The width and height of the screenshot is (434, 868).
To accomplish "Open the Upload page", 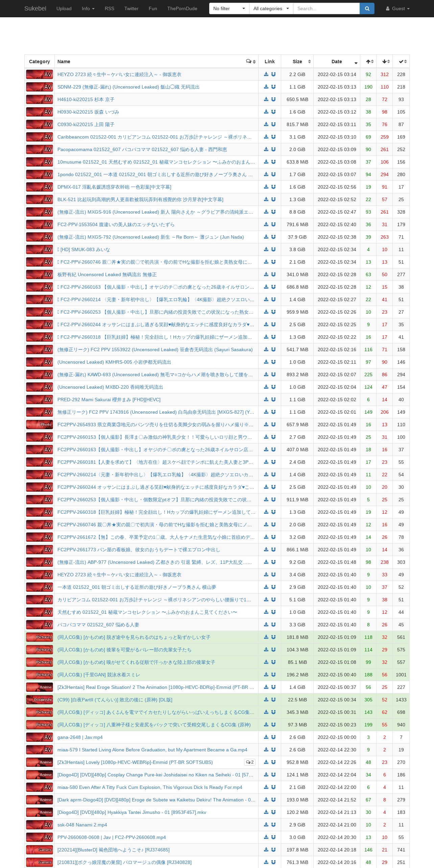I will point(64,8).
